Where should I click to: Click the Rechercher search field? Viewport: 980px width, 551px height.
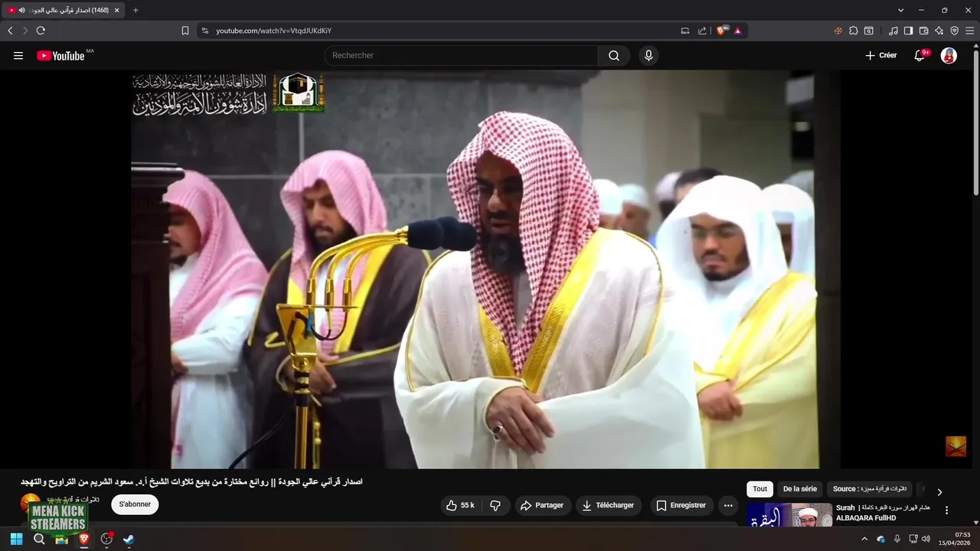coord(461,56)
